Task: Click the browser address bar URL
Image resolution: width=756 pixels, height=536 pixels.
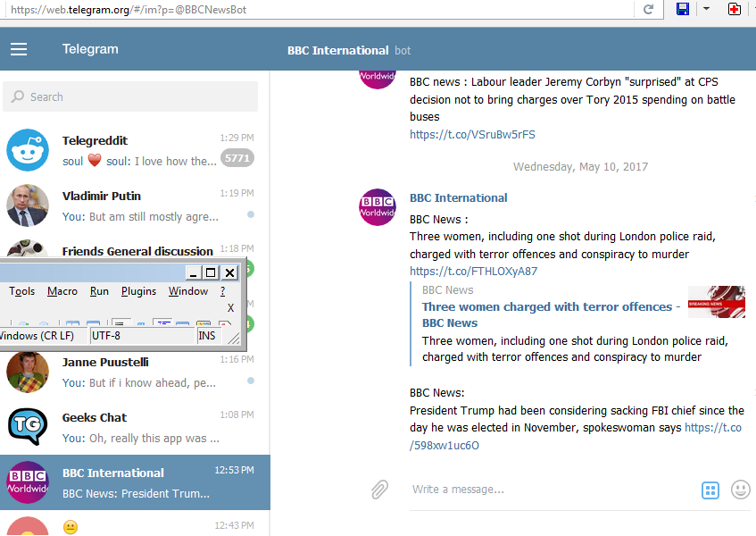Action: tap(129, 10)
